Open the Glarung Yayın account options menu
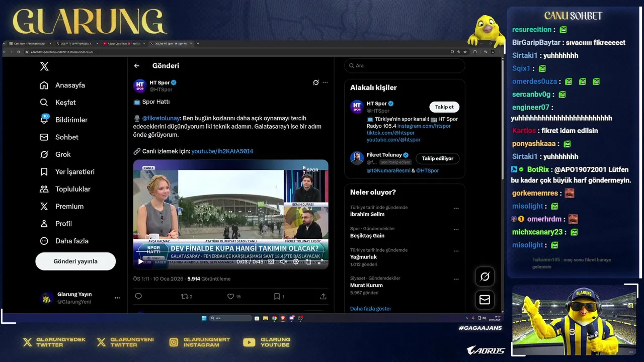The width and height of the screenshot is (644, 362). pyautogui.click(x=117, y=298)
